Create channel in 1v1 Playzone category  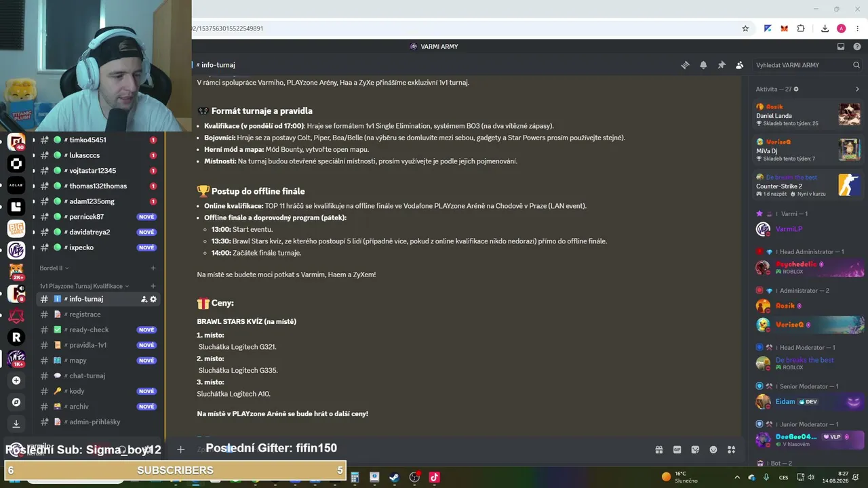(x=153, y=286)
